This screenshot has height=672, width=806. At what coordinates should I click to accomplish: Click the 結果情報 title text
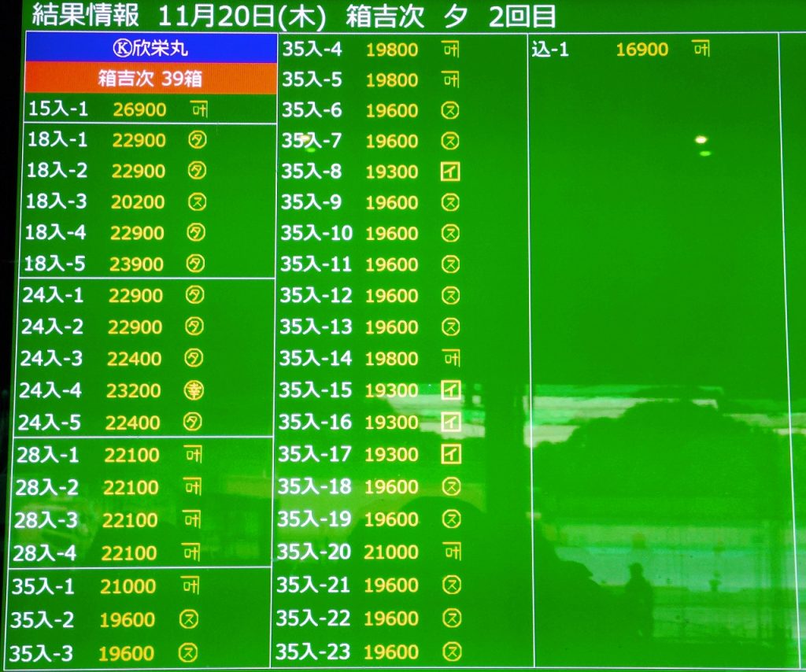85,15
